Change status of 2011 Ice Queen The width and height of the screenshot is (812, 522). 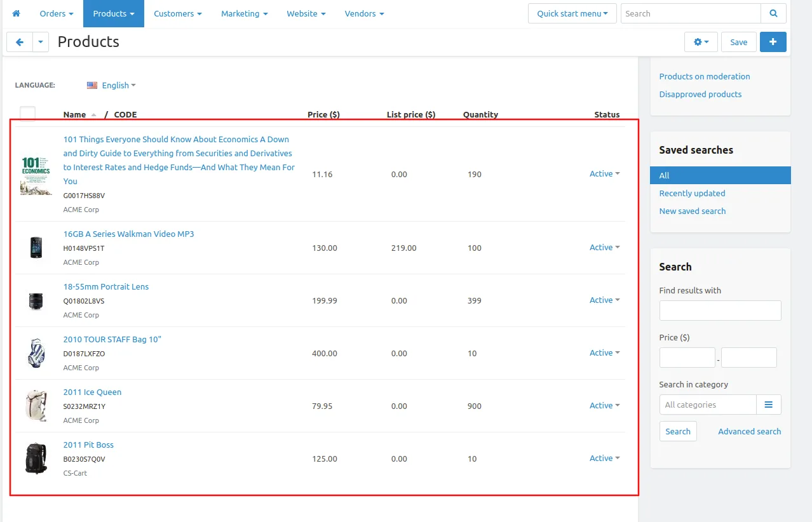point(604,406)
